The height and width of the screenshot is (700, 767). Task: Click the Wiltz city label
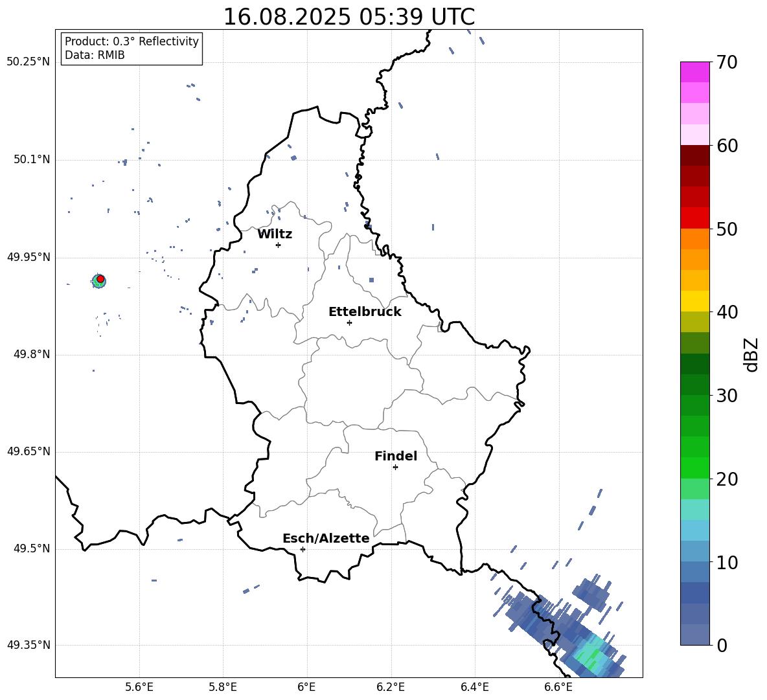point(275,234)
